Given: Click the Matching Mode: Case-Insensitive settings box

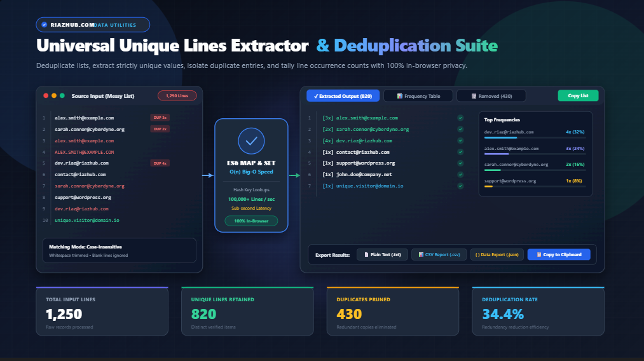Looking at the screenshot, I should (x=119, y=250).
